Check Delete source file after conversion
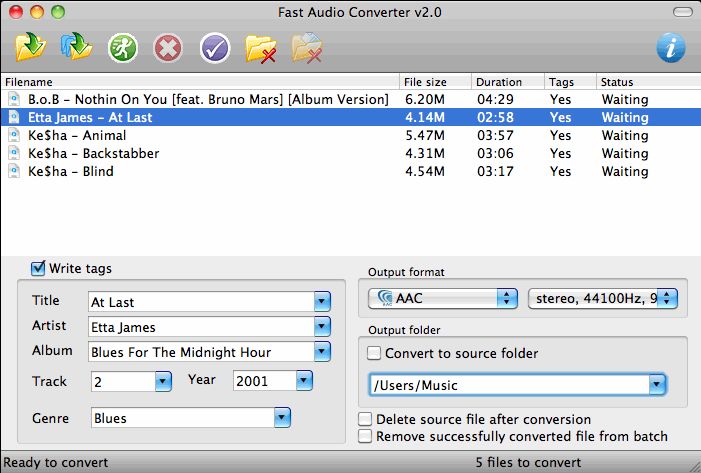Screen dimensions: 701x473 [x=365, y=419]
